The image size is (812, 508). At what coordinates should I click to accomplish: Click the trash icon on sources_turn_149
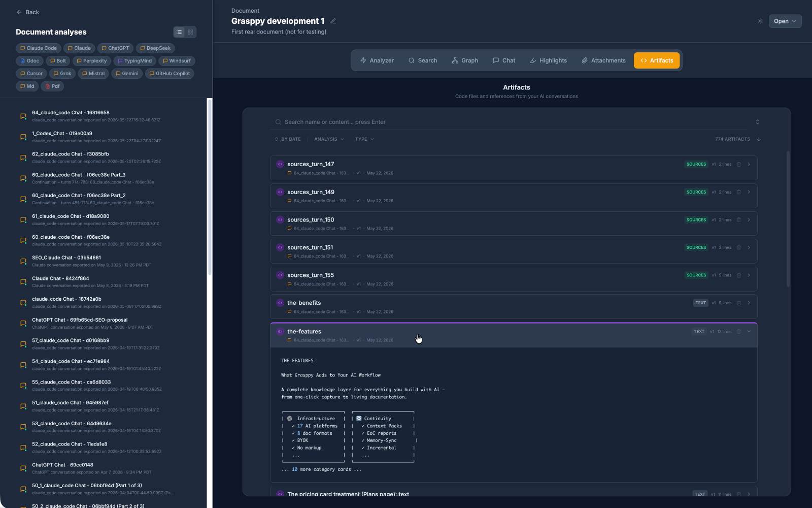pos(738,192)
